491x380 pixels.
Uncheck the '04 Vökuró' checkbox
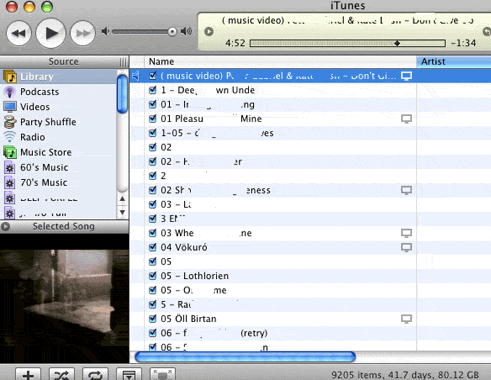tap(153, 247)
